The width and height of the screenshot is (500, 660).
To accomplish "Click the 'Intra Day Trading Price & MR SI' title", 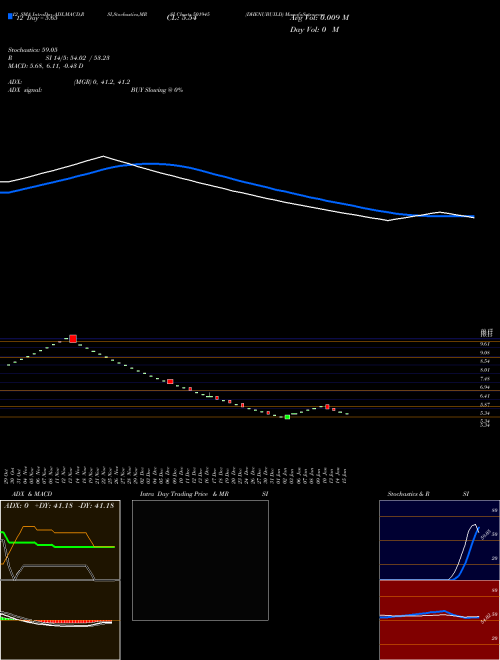I will (x=204, y=494).
